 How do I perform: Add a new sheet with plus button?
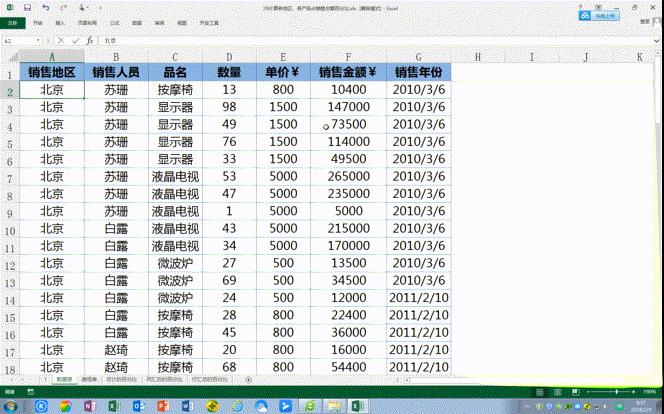(x=249, y=380)
